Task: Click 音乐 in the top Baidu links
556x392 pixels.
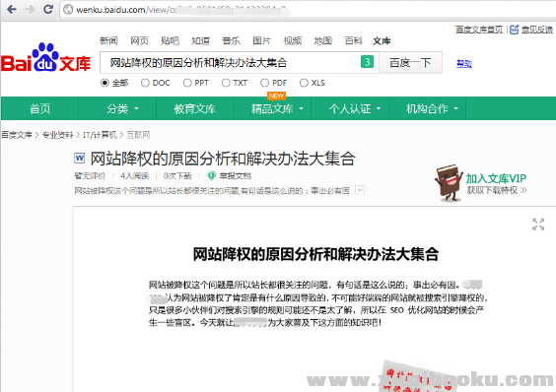Action: 232,40
